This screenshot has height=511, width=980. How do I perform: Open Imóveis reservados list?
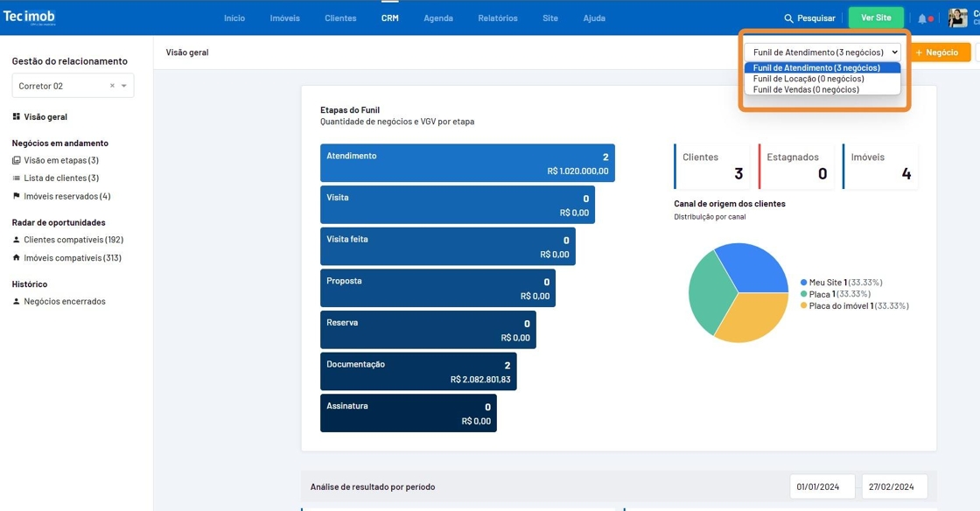click(66, 196)
